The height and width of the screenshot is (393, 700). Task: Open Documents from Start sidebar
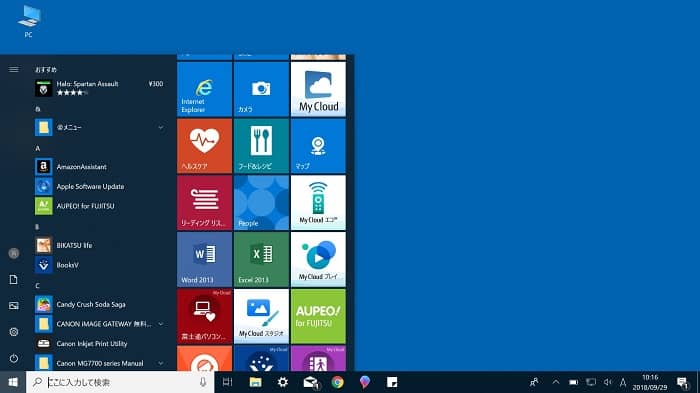pyautogui.click(x=14, y=280)
